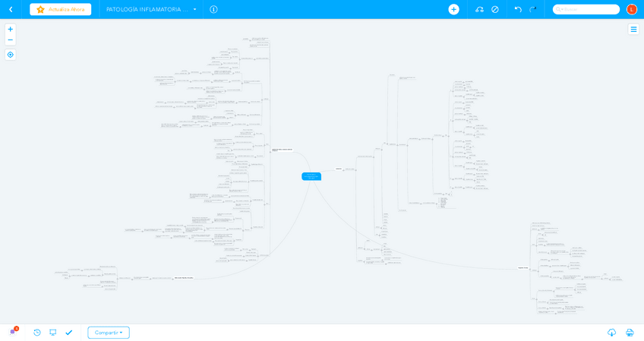Select the central blue topic node
The height and width of the screenshot is (341, 644).
pyautogui.click(x=311, y=176)
